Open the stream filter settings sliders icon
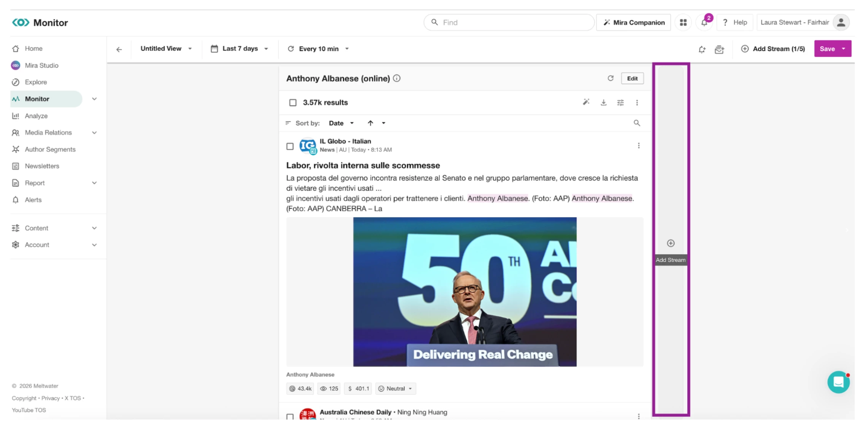 click(x=620, y=102)
